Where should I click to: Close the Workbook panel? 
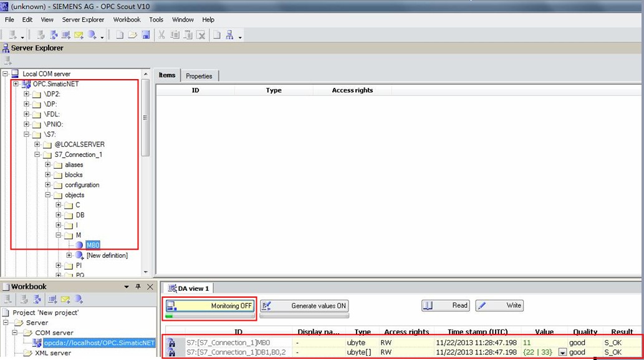pos(150,287)
